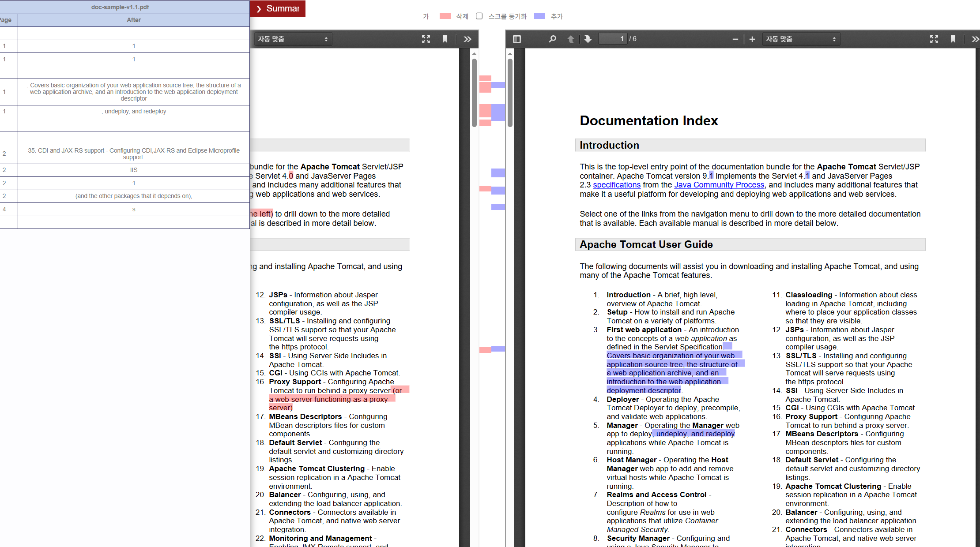Click 'First web application' in right document
This screenshot has height=547, width=980.
(644, 330)
